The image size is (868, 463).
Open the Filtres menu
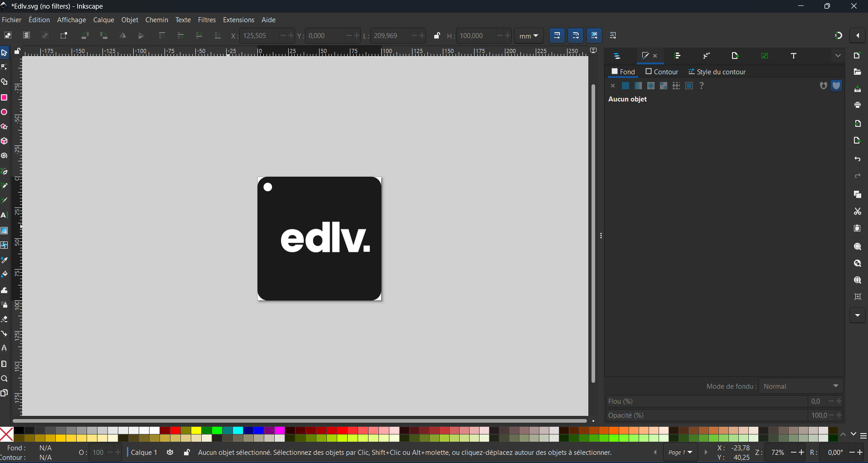(x=207, y=20)
